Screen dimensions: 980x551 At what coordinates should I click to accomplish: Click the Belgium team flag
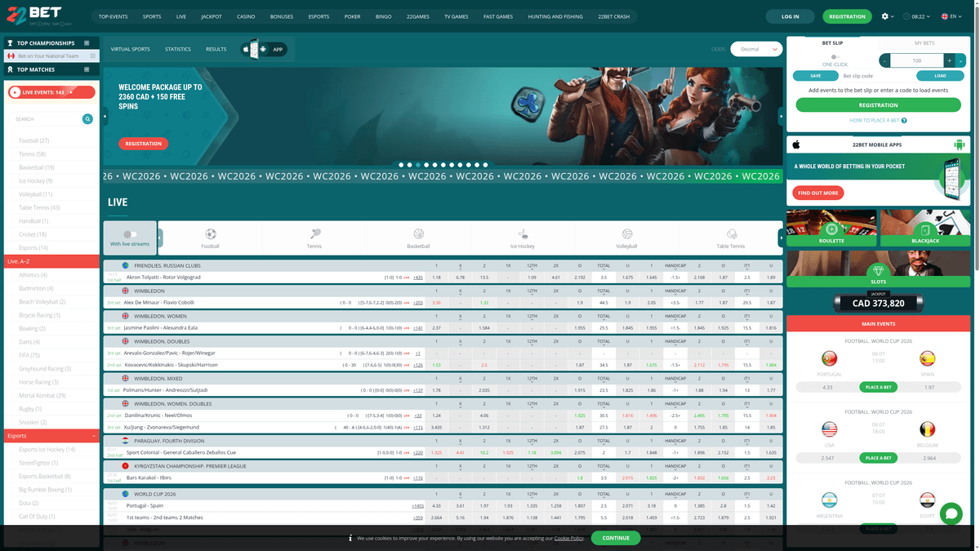click(927, 429)
